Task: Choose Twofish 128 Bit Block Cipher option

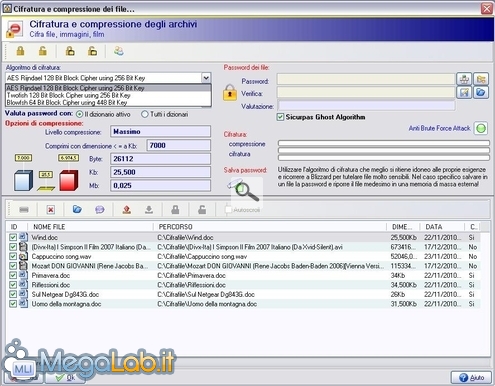Action: coord(108,95)
